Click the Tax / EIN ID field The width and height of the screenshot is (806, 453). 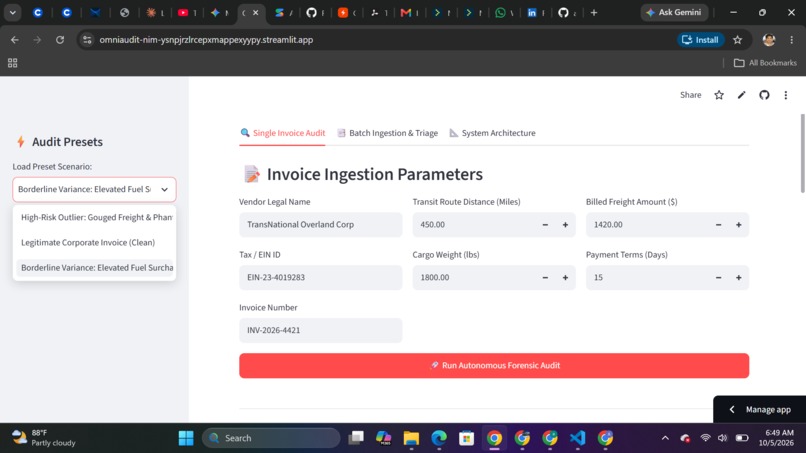click(320, 278)
